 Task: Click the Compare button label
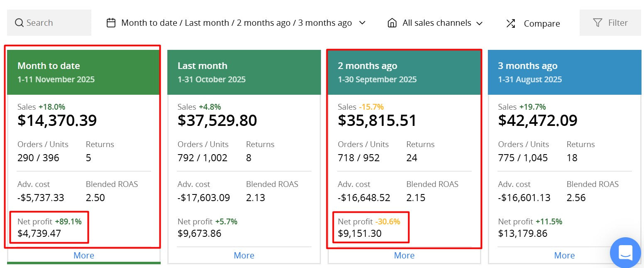[x=541, y=24]
